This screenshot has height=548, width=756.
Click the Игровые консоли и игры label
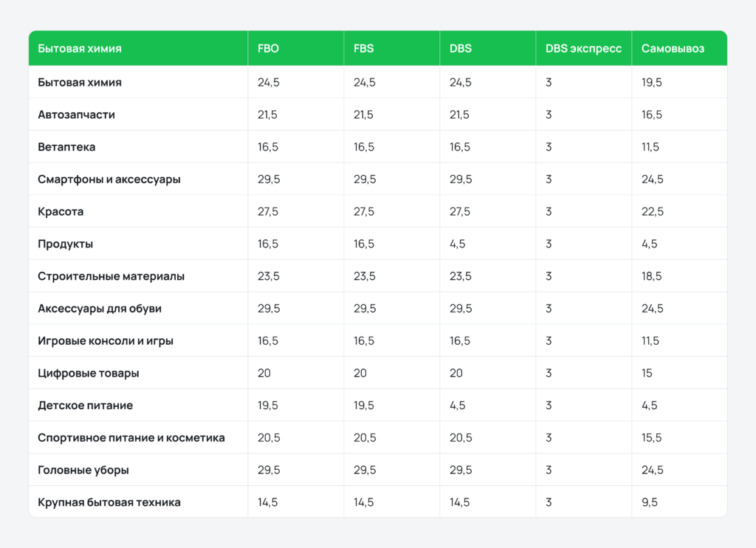coord(106,341)
